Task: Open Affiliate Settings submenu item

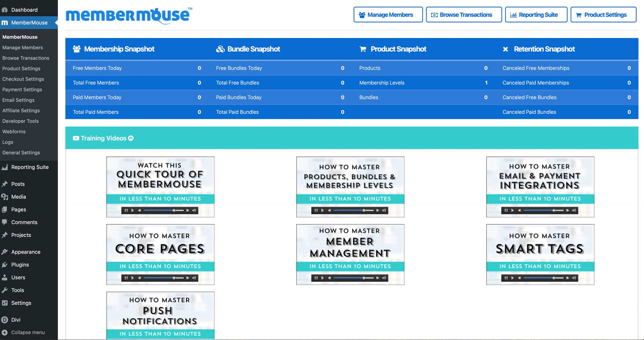Action: [x=21, y=111]
